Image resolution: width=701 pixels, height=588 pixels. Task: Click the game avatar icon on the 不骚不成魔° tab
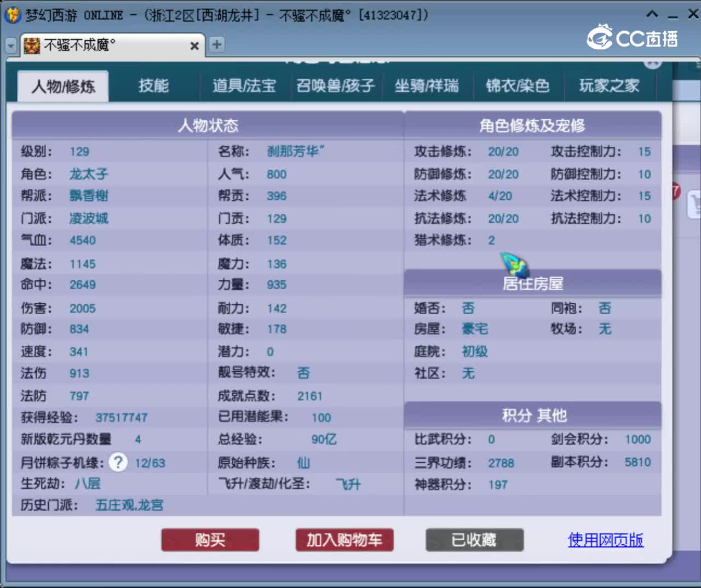point(32,45)
